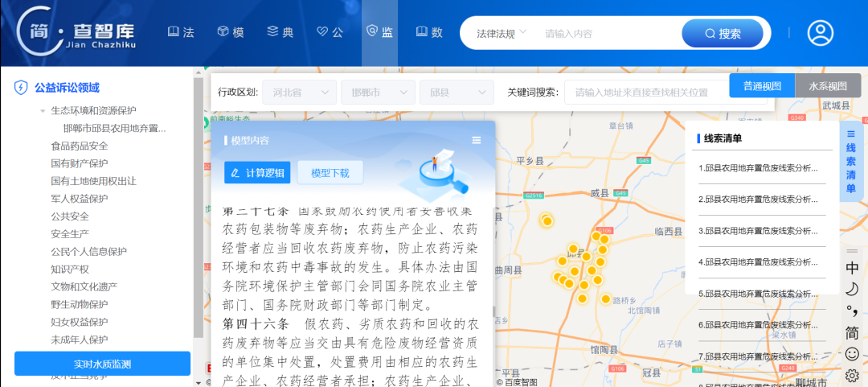Open the 河北省 province dropdown

pos(300,92)
